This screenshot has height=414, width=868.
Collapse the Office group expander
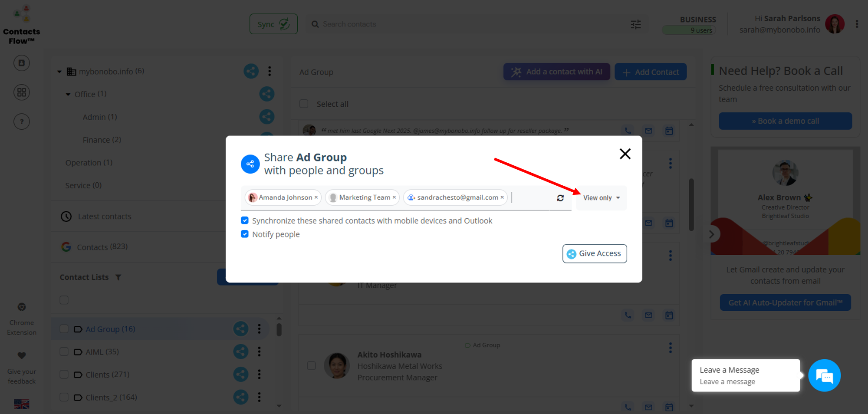coord(68,94)
